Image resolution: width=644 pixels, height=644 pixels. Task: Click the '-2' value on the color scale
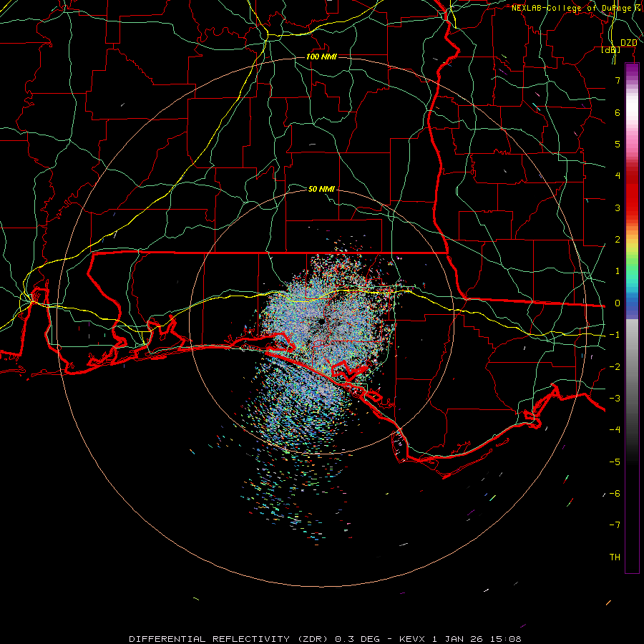point(615,367)
